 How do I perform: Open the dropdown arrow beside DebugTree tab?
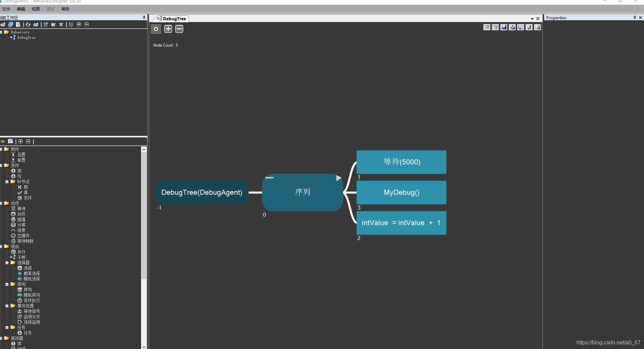pyautogui.click(x=533, y=19)
